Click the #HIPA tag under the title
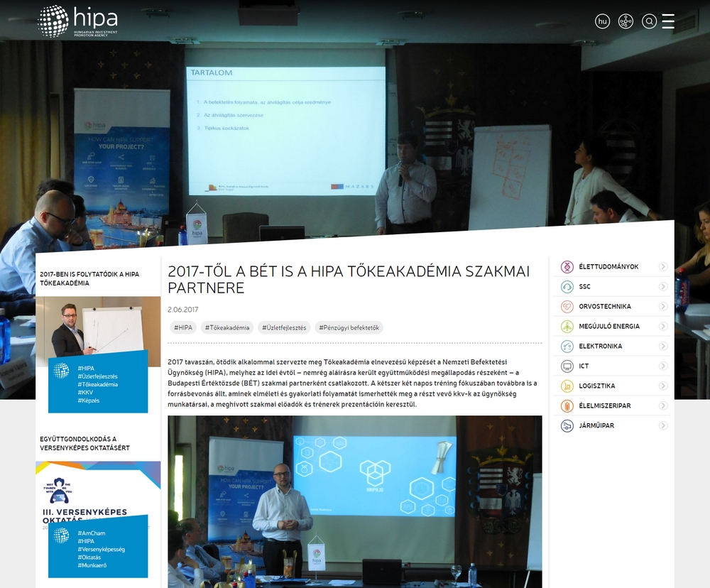Viewport: 710px width, 588px height. pyautogui.click(x=183, y=327)
